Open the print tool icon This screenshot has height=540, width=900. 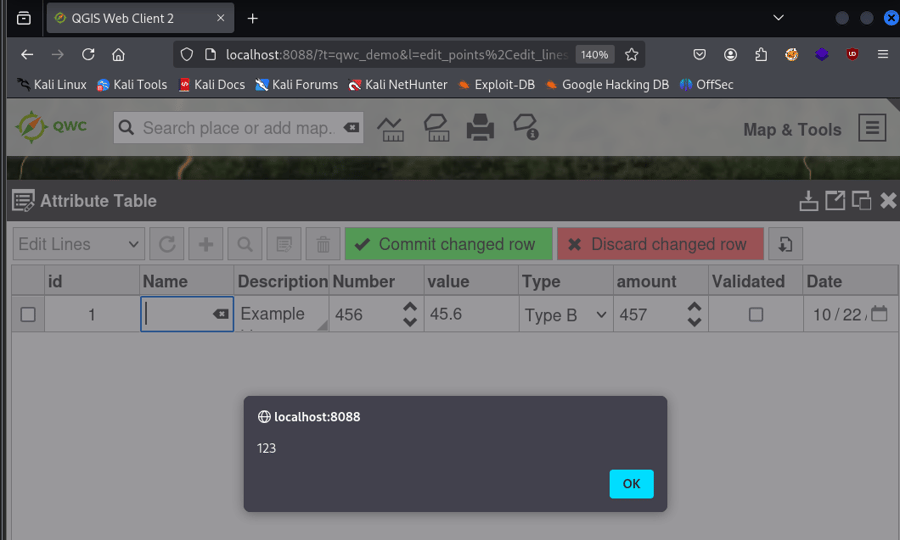click(480, 128)
